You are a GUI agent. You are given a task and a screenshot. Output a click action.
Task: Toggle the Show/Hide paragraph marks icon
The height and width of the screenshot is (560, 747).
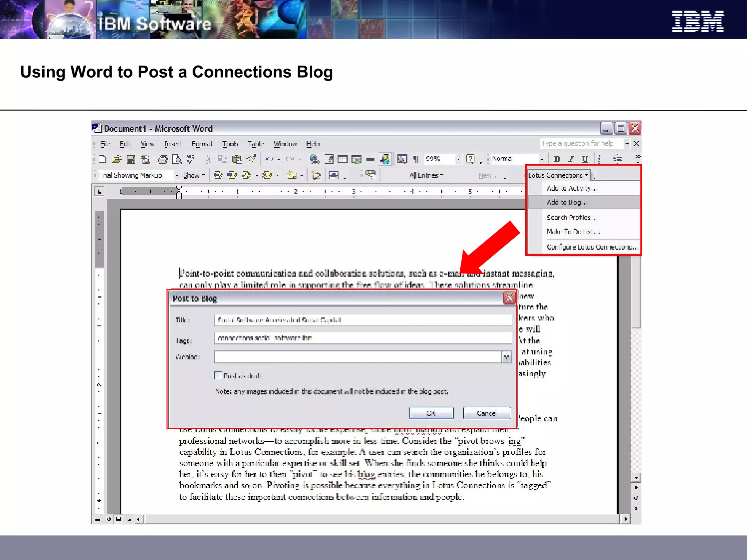(416, 159)
